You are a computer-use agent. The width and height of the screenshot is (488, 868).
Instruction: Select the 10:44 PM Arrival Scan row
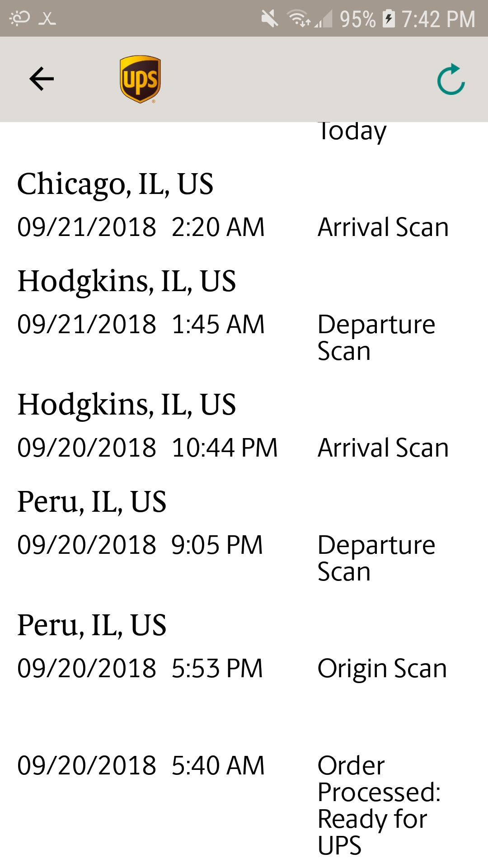click(233, 448)
